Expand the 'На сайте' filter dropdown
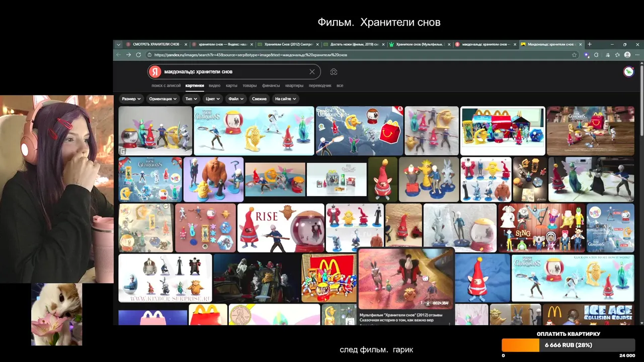 [285, 99]
